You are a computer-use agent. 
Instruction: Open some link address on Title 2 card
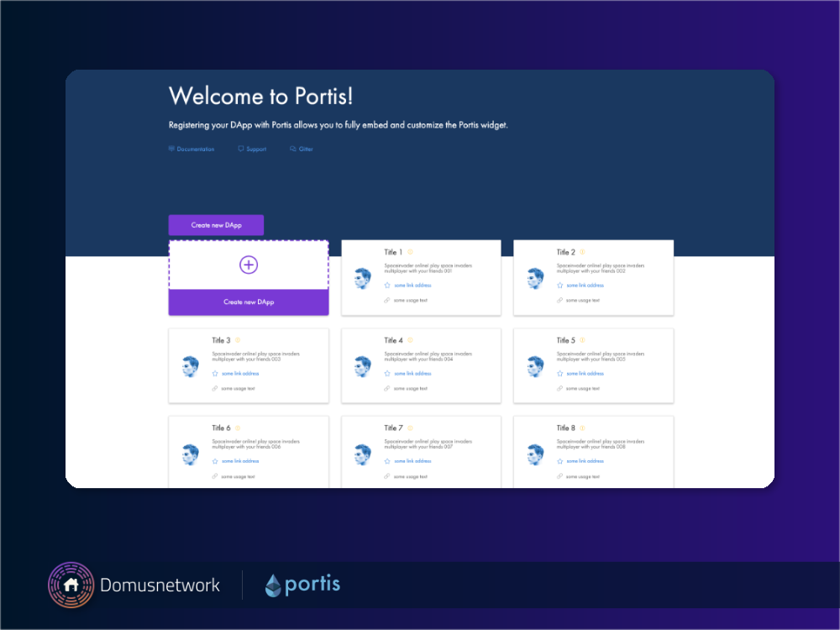click(x=585, y=286)
